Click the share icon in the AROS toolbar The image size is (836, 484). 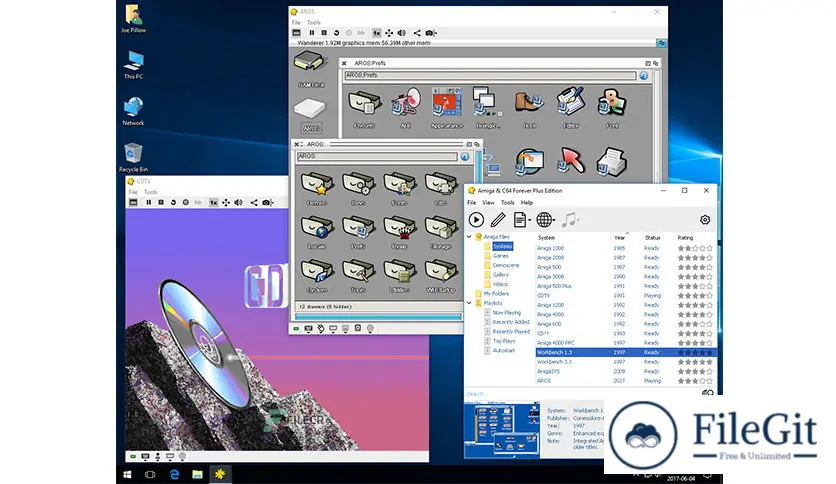click(x=417, y=33)
